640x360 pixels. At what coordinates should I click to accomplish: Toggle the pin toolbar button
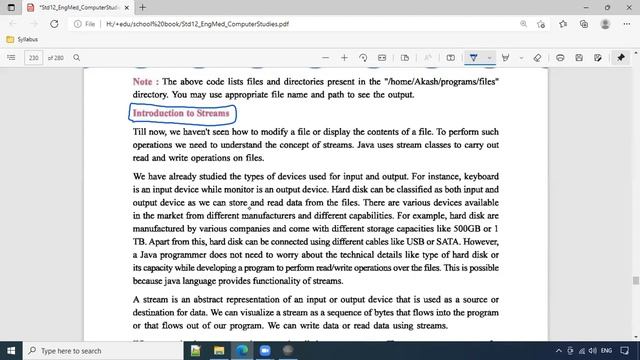coord(621,58)
